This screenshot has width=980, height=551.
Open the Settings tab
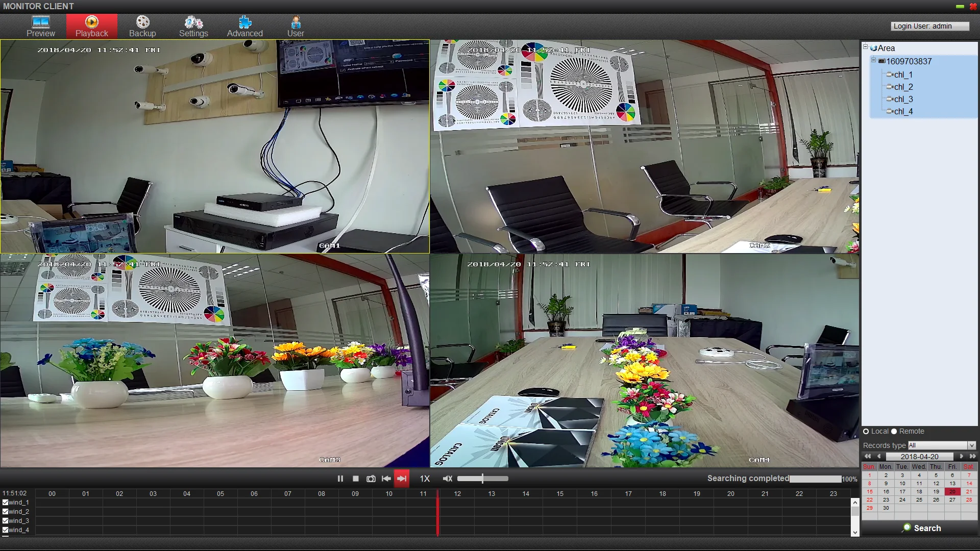pos(193,27)
